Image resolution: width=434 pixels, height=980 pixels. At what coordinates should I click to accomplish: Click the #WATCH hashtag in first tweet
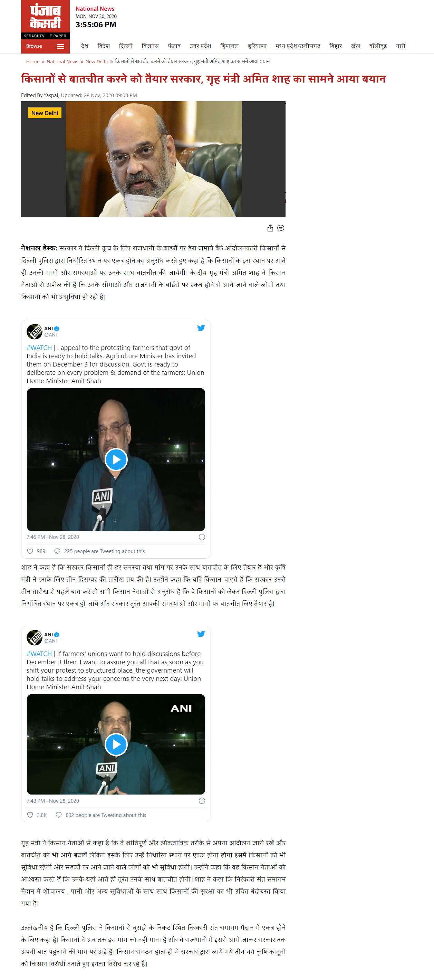pos(39,348)
